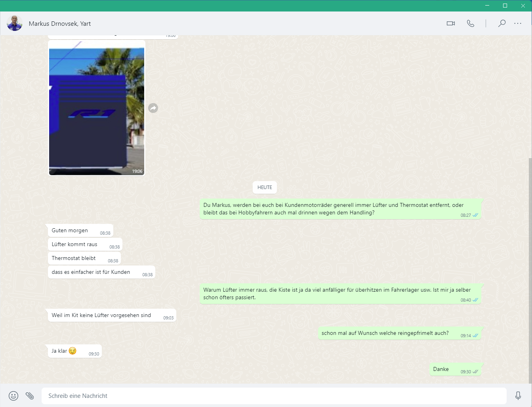Maximize the WhatsApp window
Screen dimensions: 532x407
point(505,6)
